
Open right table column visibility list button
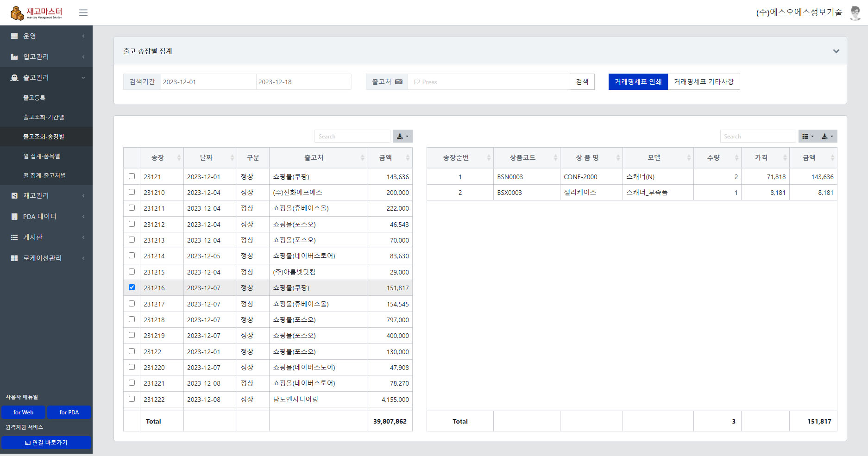tap(808, 136)
